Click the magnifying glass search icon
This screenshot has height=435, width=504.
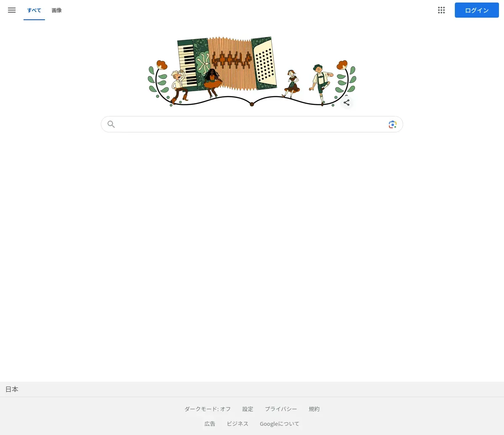point(111,124)
